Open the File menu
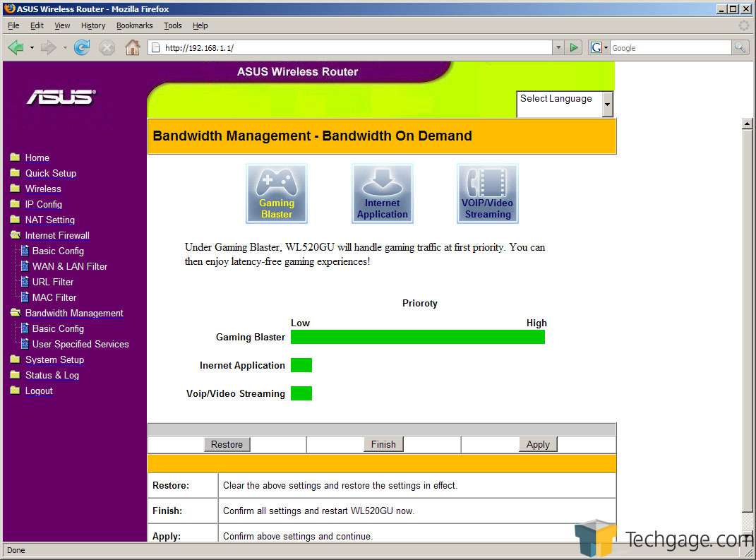 (13, 25)
